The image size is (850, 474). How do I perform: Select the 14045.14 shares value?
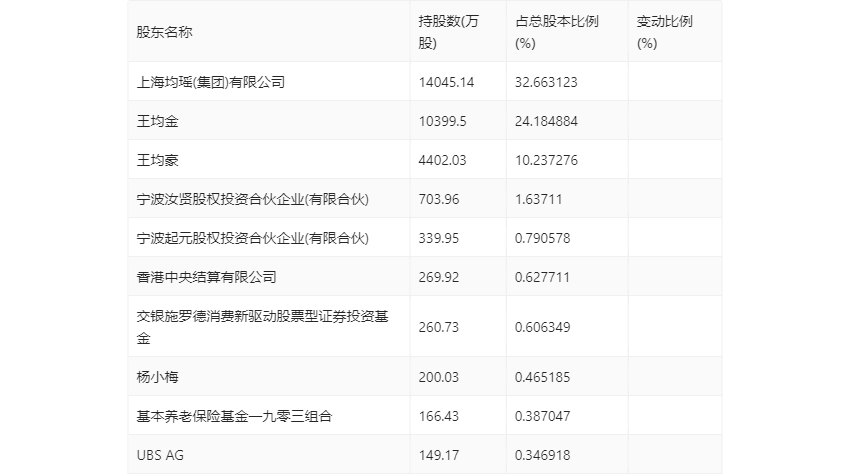[446, 82]
